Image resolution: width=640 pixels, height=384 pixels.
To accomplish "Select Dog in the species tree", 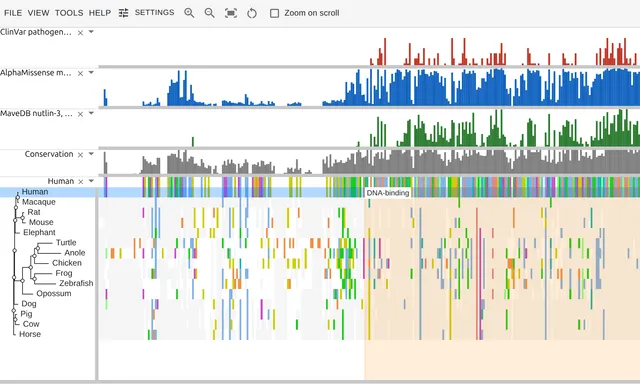I will 29,304.
